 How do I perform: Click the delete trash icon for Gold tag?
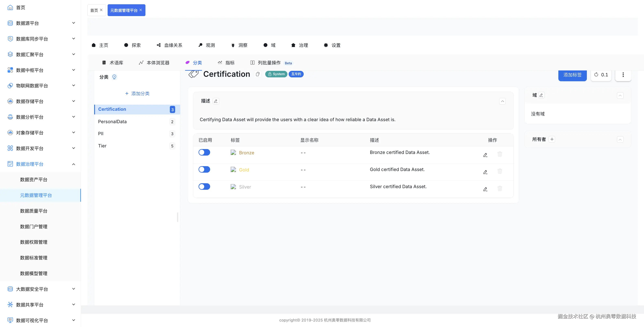pyautogui.click(x=500, y=171)
